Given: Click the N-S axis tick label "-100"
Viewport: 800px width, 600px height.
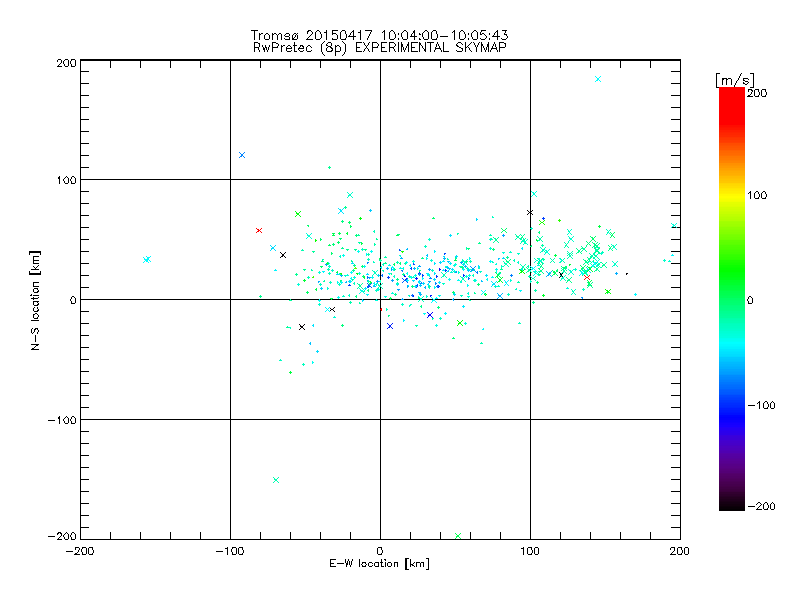Looking at the screenshot, I should pyautogui.click(x=62, y=420).
